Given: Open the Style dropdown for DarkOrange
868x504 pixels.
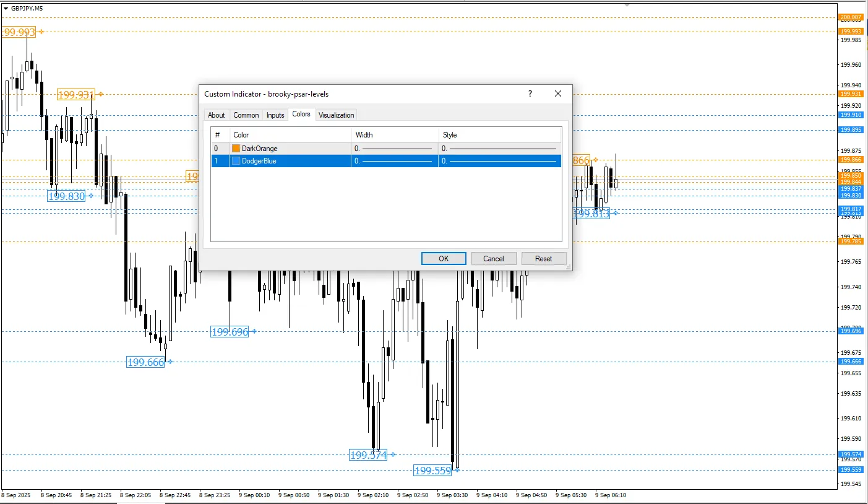Looking at the screenshot, I should [x=500, y=149].
